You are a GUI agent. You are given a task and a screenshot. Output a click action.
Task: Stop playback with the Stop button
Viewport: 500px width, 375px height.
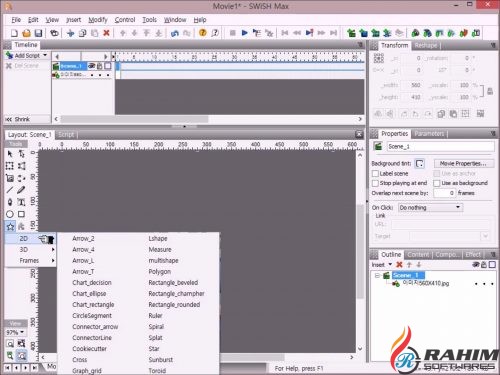pyautogui.click(x=233, y=33)
